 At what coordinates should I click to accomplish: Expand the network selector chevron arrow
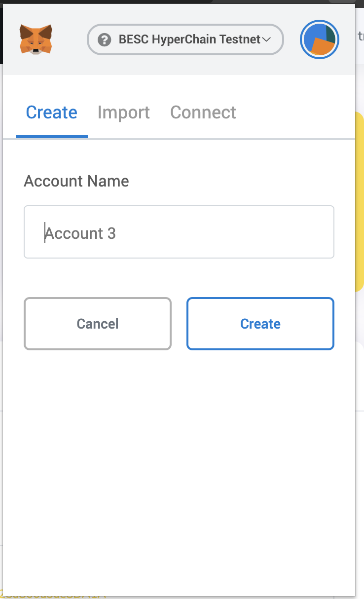[267, 39]
